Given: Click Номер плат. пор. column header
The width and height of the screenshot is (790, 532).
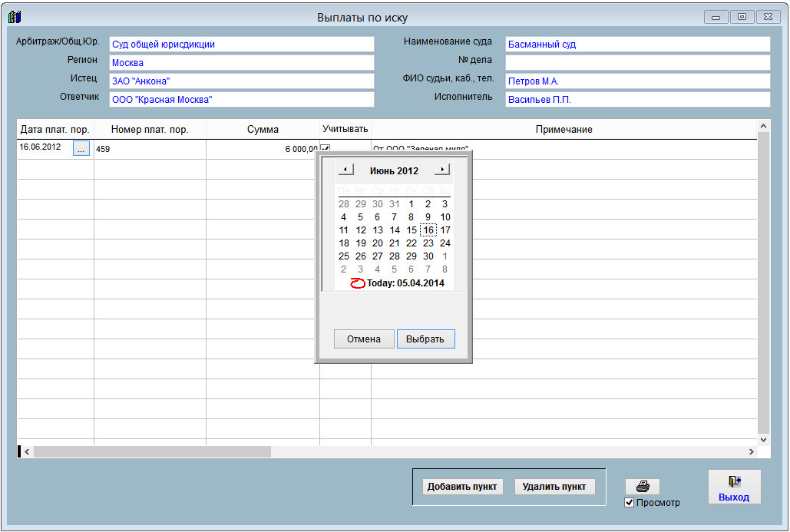Looking at the screenshot, I should tap(150, 130).
